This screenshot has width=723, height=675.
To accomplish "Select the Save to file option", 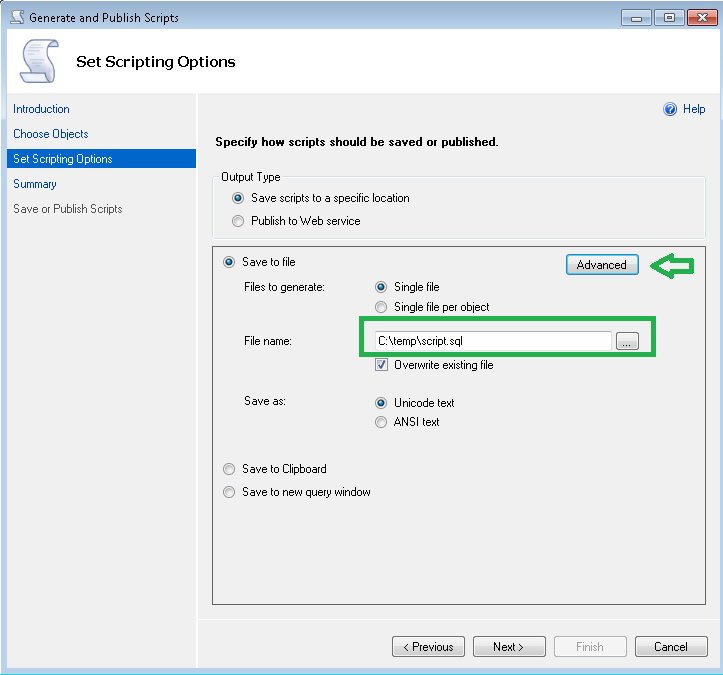I will point(229,262).
